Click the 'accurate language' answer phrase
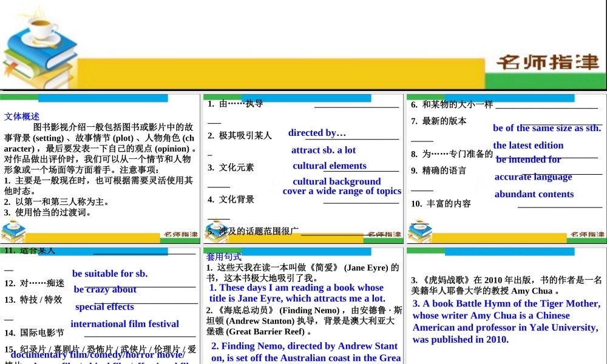This screenshot has width=607, height=364. pos(534,177)
